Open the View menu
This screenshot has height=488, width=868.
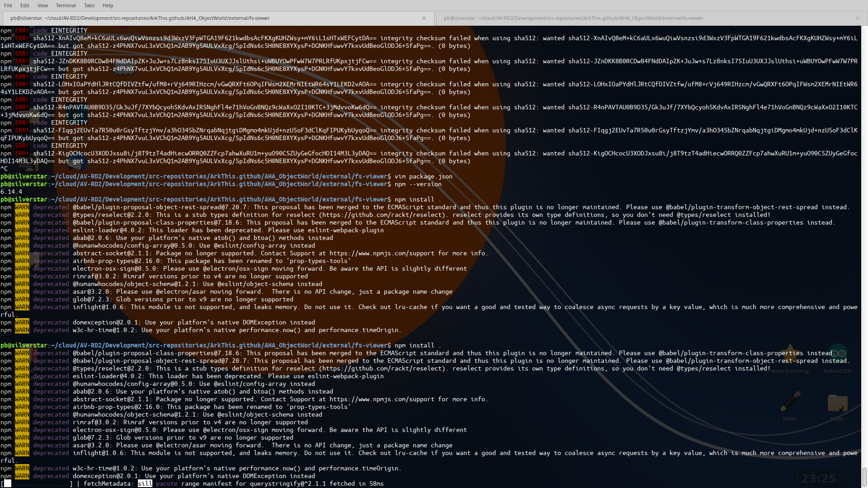click(42, 5)
